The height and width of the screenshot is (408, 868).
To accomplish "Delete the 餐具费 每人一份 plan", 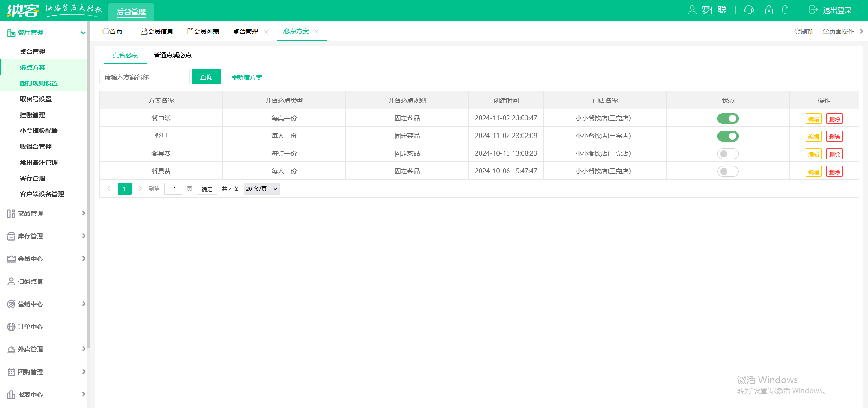I will point(834,172).
